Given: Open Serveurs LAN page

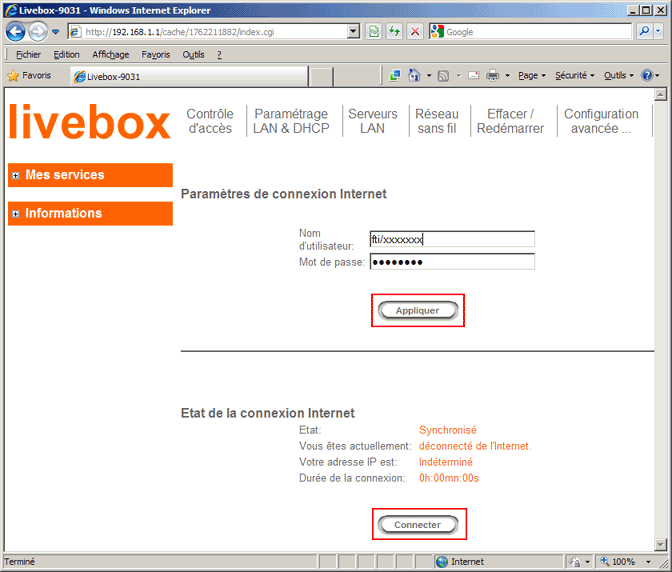Looking at the screenshot, I should pos(372,121).
